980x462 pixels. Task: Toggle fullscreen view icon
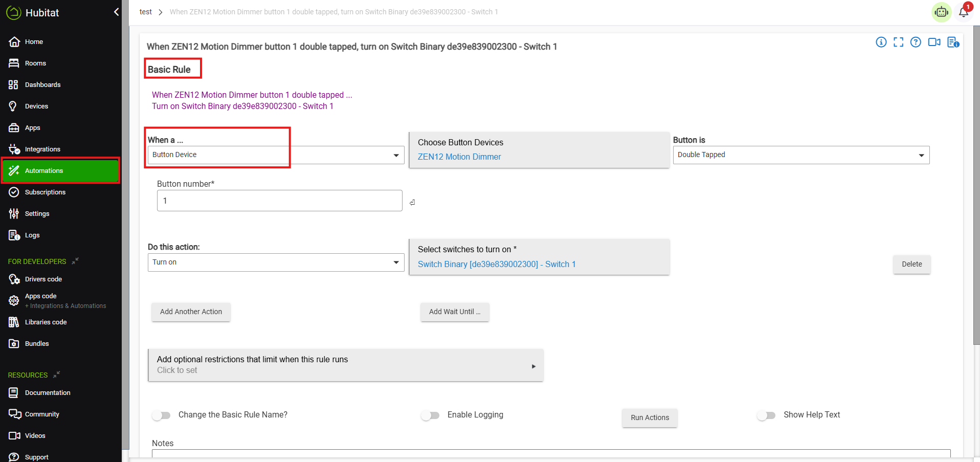(x=898, y=42)
